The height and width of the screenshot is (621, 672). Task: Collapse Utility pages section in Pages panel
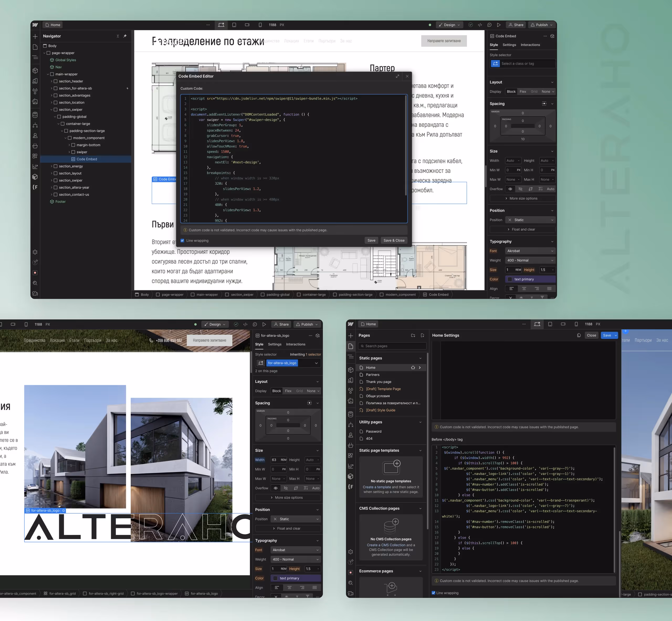coord(420,422)
